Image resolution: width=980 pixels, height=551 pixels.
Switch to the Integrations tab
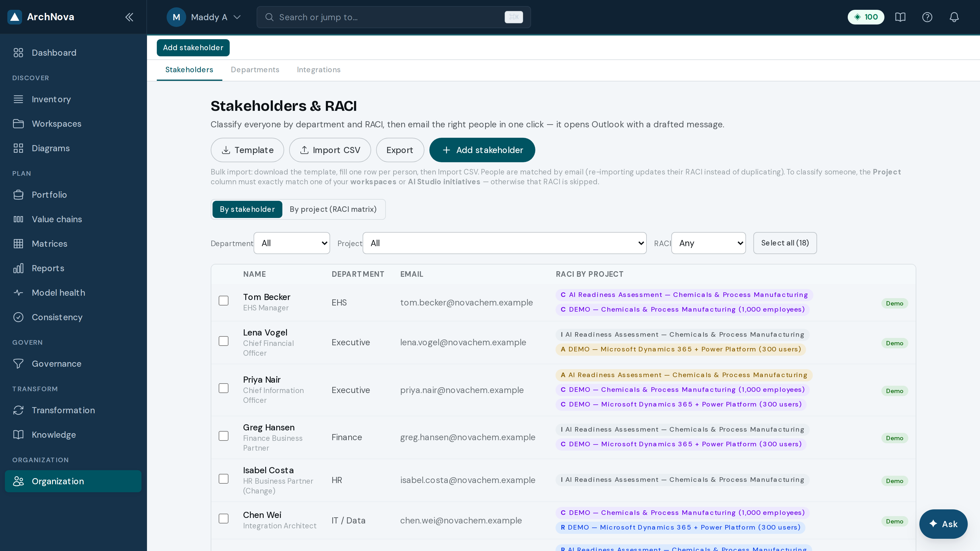tap(318, 70)
